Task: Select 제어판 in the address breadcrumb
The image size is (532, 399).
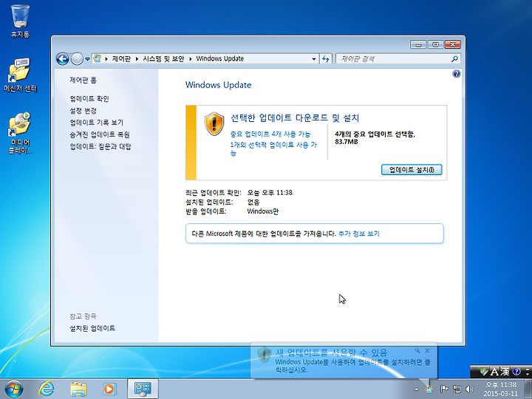Action: [x=121, y=58]
